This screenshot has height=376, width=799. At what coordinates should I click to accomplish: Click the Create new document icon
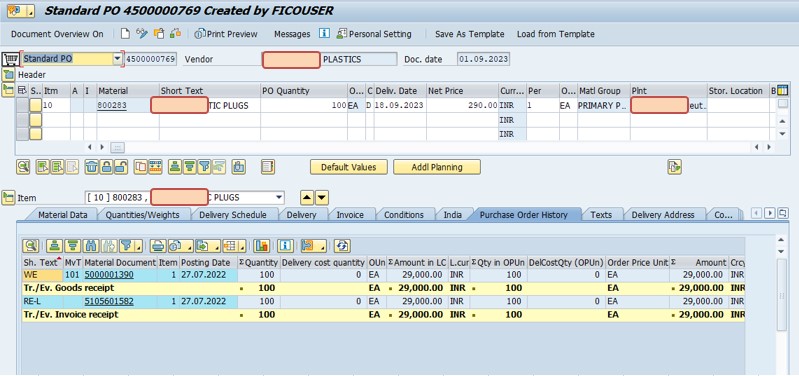pyautogui.click(x=125, y=34)
